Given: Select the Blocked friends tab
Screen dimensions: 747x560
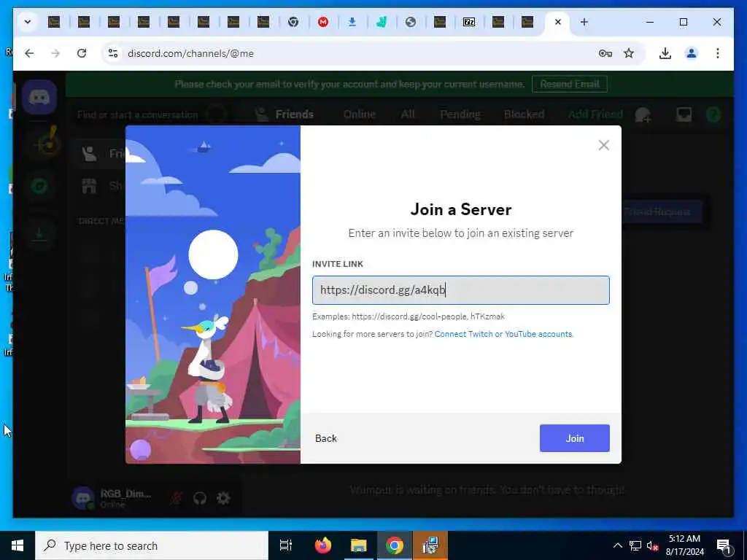Looking at the screenshot, I should 524,114.
